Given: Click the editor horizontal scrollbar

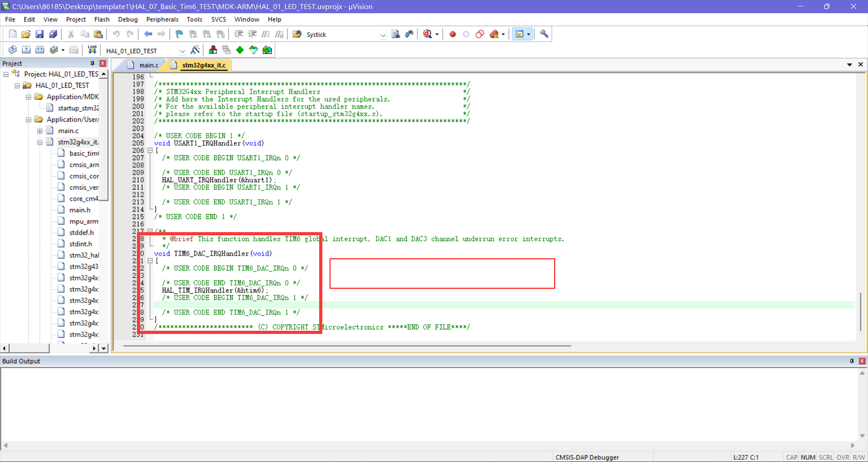Looking at the screenshot, I should 347,346.
